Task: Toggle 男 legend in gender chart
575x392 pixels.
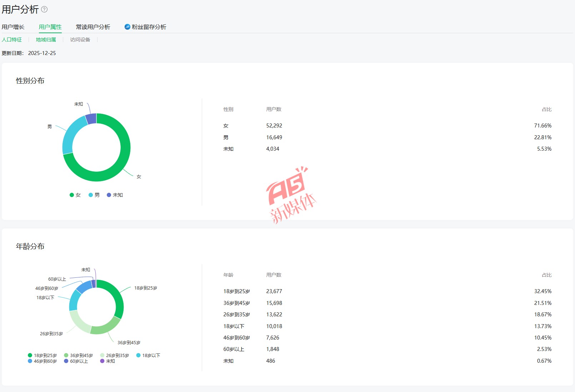Action: pos(94,195)
